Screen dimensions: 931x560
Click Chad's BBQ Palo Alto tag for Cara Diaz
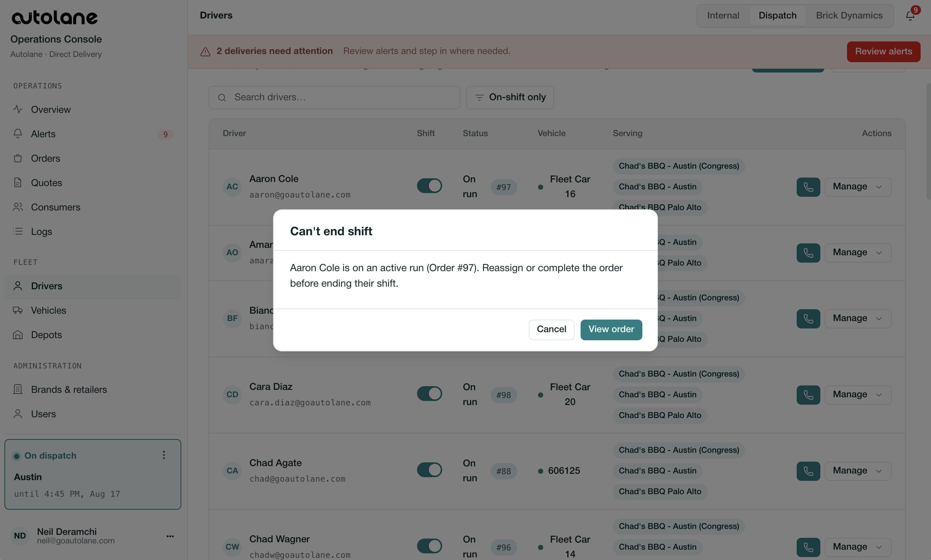coord(659,415)
